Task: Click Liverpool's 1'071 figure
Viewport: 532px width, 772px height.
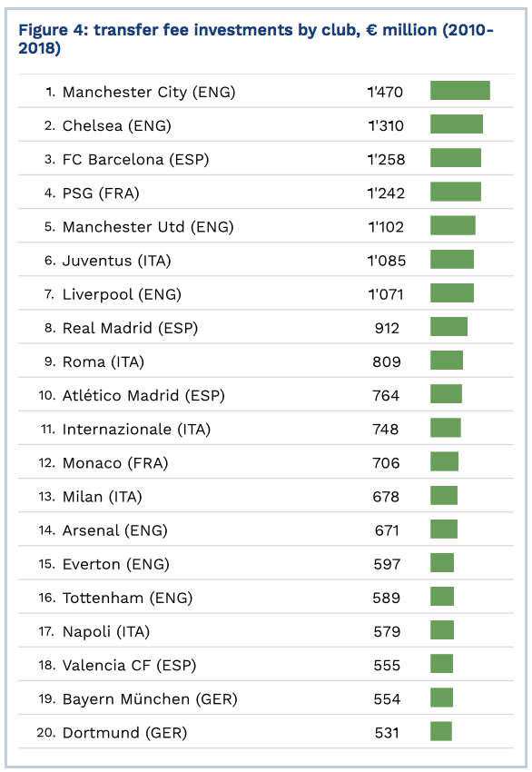Action: pos(386,294)
